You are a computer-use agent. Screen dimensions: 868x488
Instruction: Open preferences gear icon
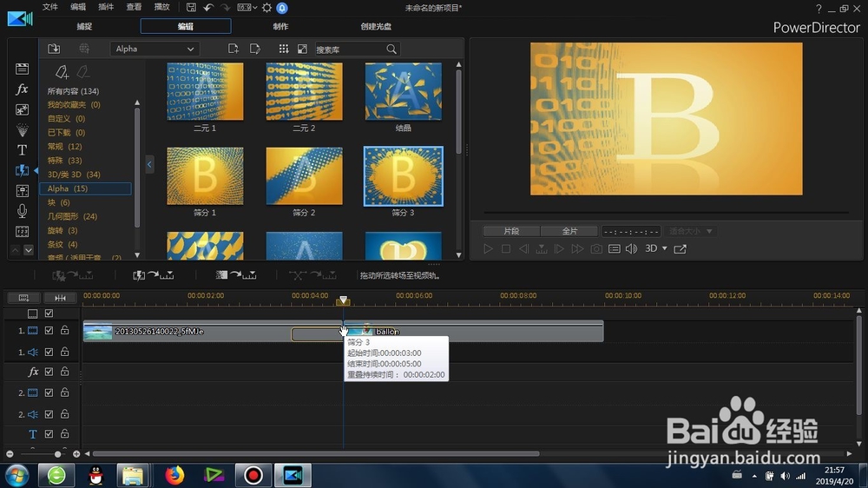pyautogui.click(x=266, y=8)
